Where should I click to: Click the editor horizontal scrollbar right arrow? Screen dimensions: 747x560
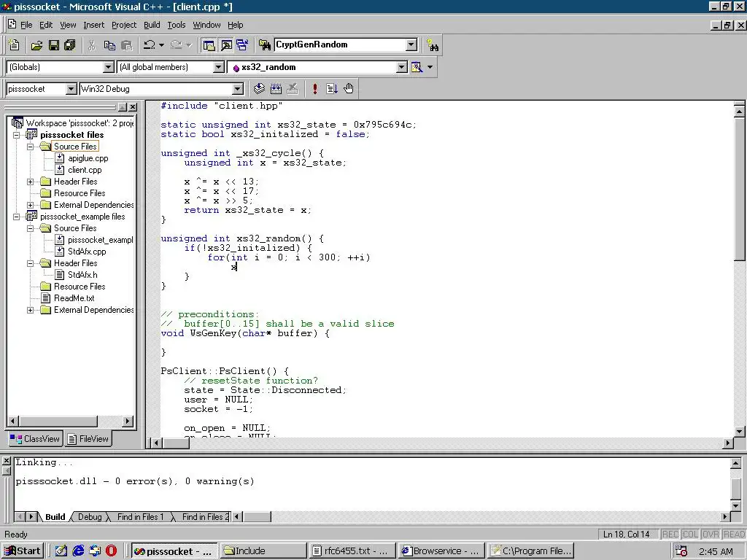[727, 443]
